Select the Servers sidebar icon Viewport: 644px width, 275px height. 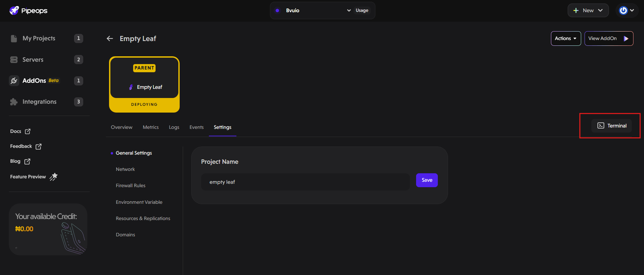tap(14, 59)
